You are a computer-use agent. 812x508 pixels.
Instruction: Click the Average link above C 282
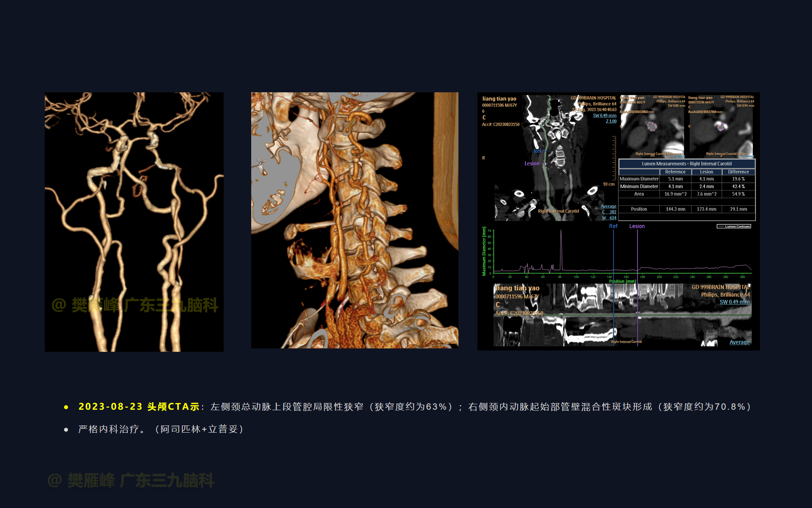[x=608, y=206]
